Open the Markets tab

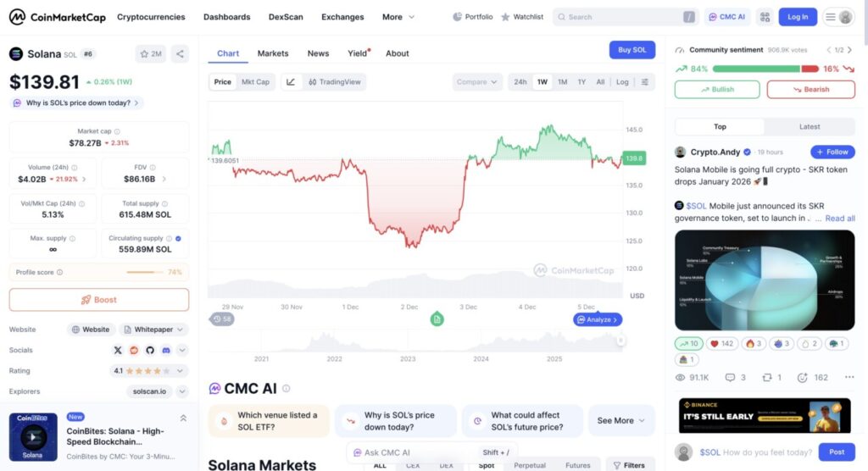273,53
